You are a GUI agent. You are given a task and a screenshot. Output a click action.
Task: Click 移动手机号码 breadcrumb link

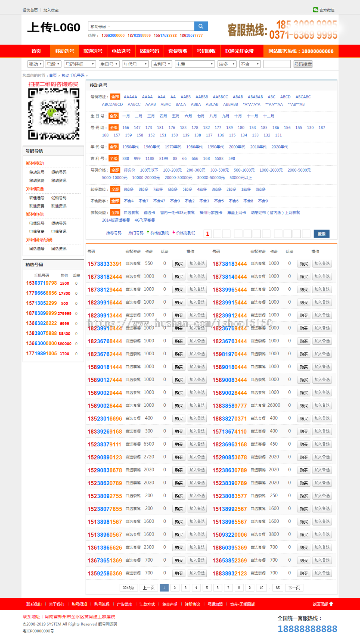pos(73,75)
